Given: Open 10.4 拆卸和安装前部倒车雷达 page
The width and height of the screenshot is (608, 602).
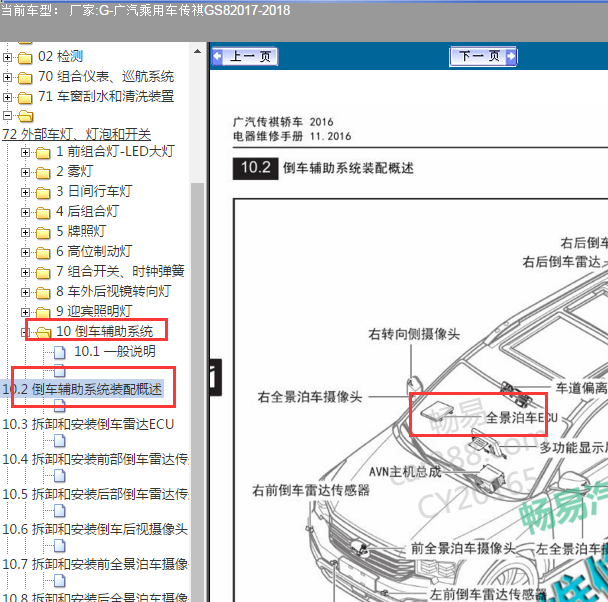Looking at the screenshot, I should tap(95, 459).
